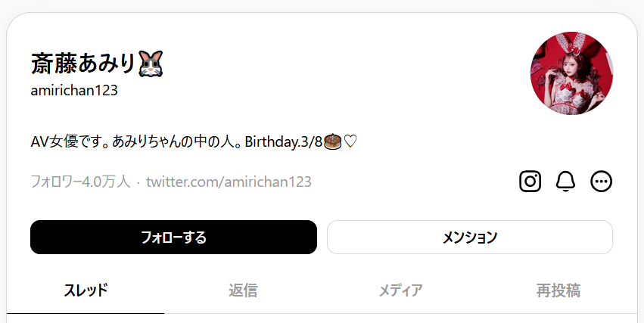The image size is (644, 323).
Task: Click the underline beneath the スレッド tab
Action: 86,312
